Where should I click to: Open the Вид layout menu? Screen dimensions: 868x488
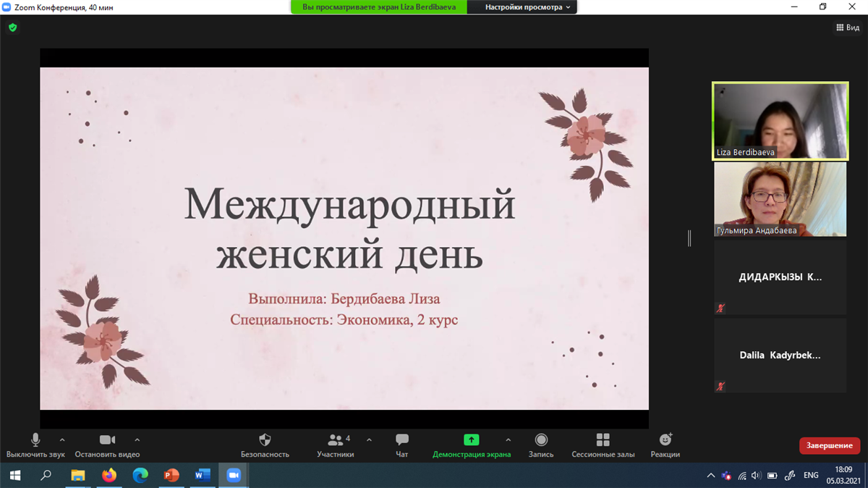[848, 28]
